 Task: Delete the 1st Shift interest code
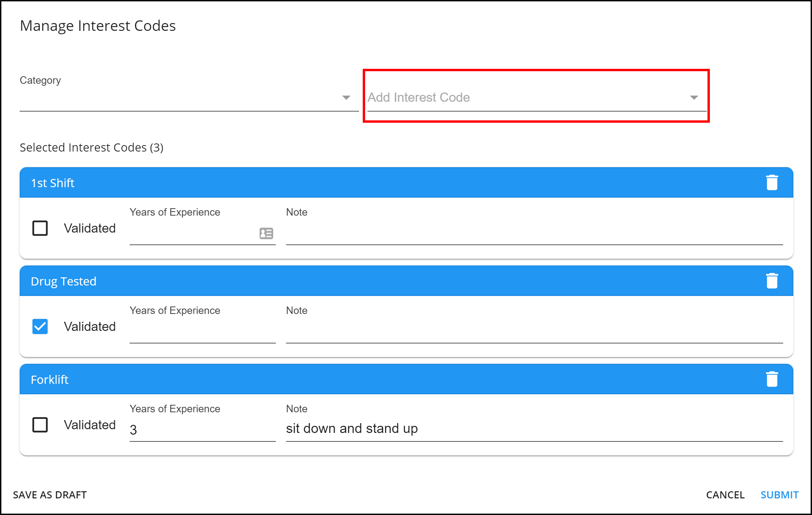772,183
